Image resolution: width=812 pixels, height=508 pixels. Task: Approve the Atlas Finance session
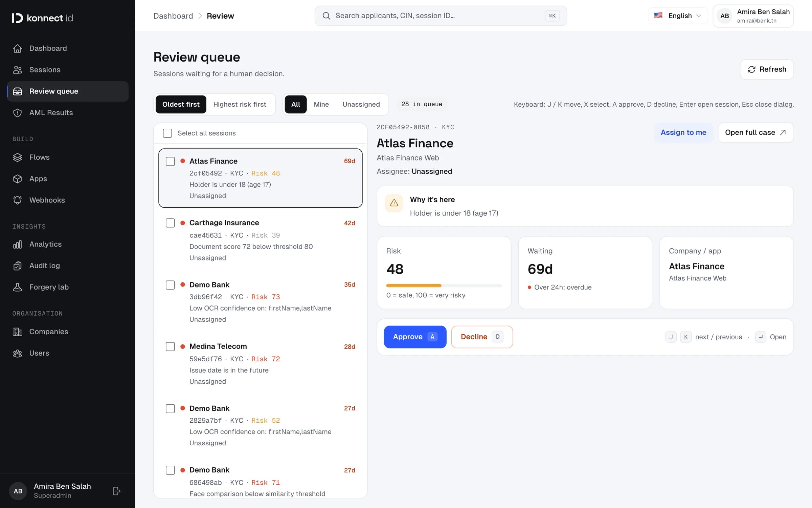[x=415, y=337]
